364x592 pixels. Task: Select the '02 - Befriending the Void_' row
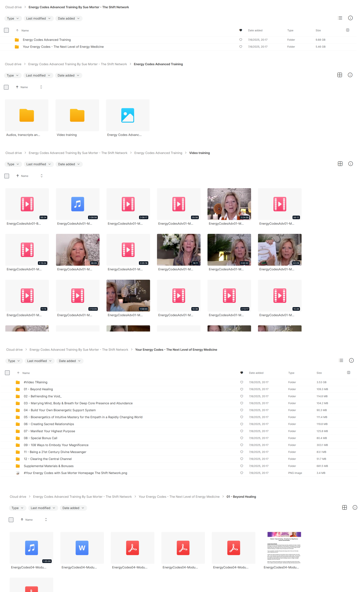click(x=179, y=396)
